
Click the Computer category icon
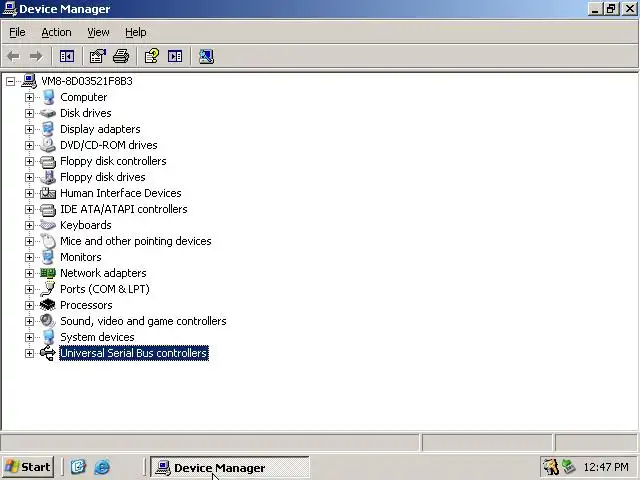(x=48, y=97)
